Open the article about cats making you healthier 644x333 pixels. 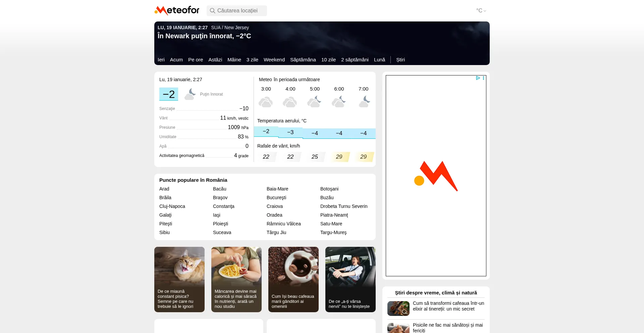pos(448,327)
